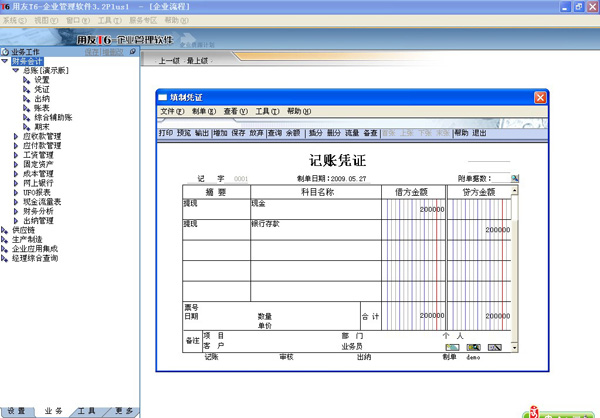This screenshot has height=418, width=600.
Task: Expand the 现金流量表 node
Action: (x=16, y=202)
